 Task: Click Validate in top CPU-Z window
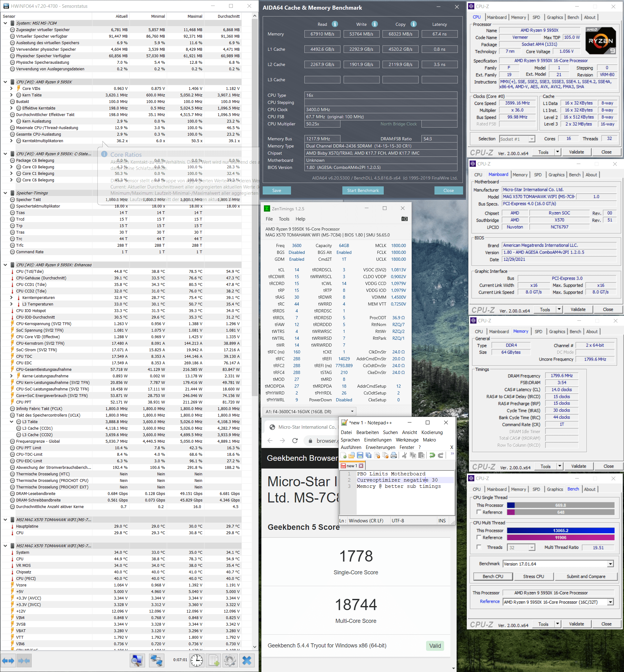(576, 152)
